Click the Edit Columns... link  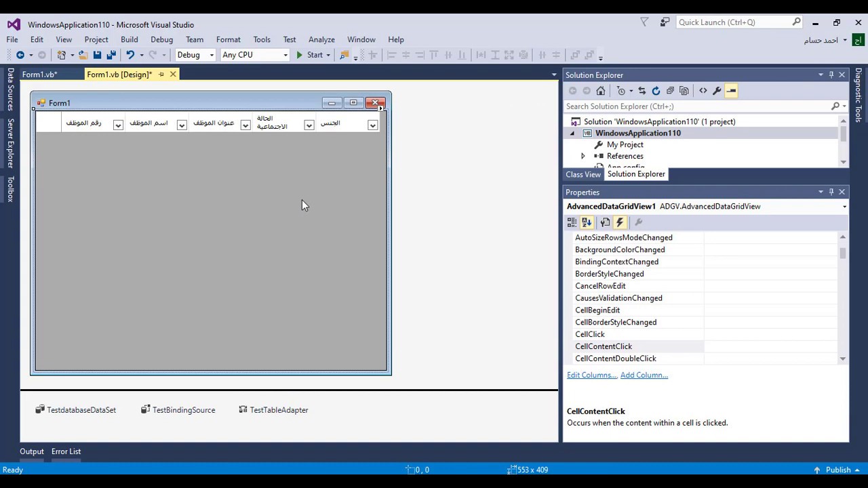(592, 375)
